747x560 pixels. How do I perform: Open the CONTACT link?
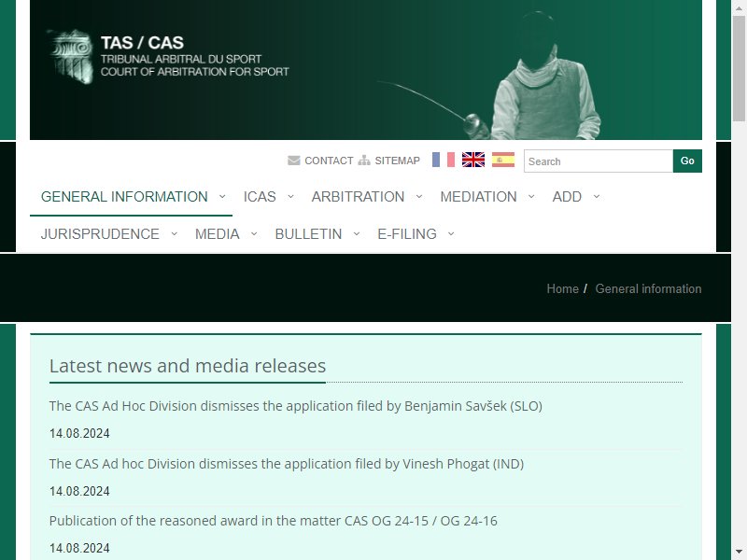click(329, 161)
